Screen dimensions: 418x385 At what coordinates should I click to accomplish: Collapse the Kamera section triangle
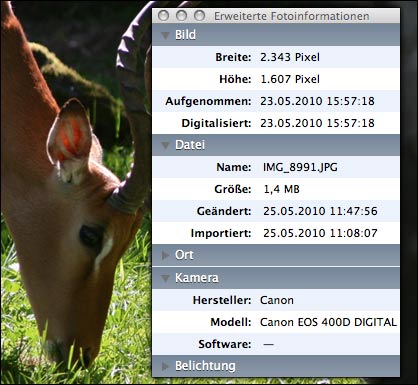165,278
